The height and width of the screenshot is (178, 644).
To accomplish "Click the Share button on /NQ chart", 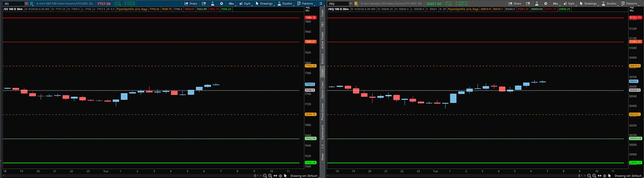I will [514, 4].
